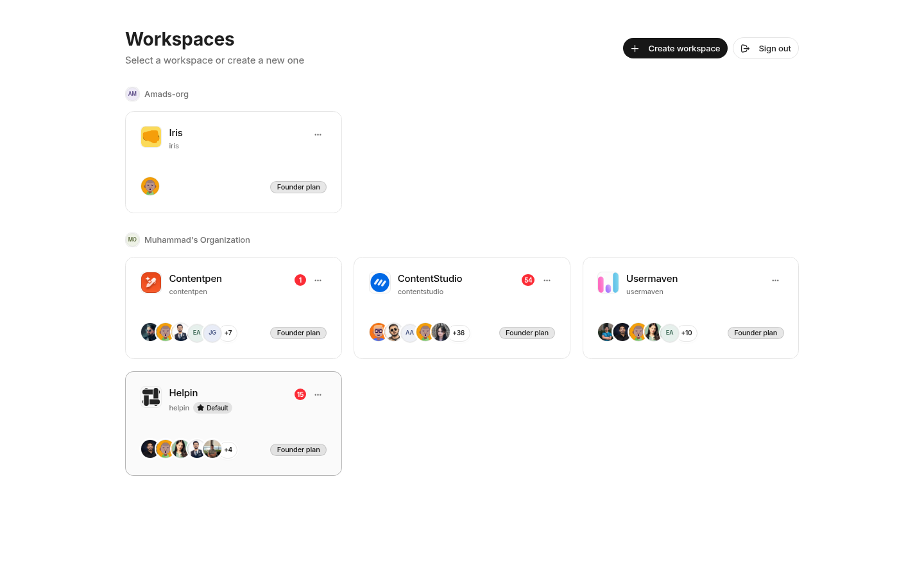
Task: Click the Founder plan badge on ContentStudio
Action: click(527, 333)
